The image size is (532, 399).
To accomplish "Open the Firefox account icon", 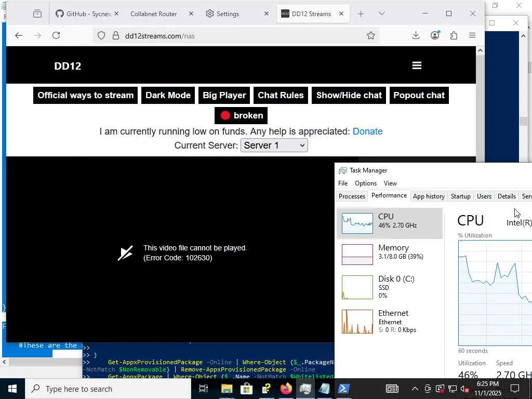I will coord(435,35).
